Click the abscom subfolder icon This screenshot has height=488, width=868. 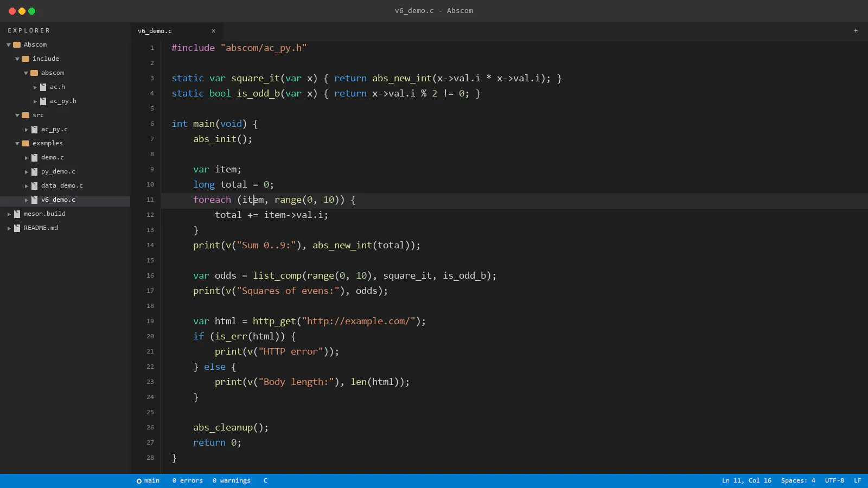point(34,73)
